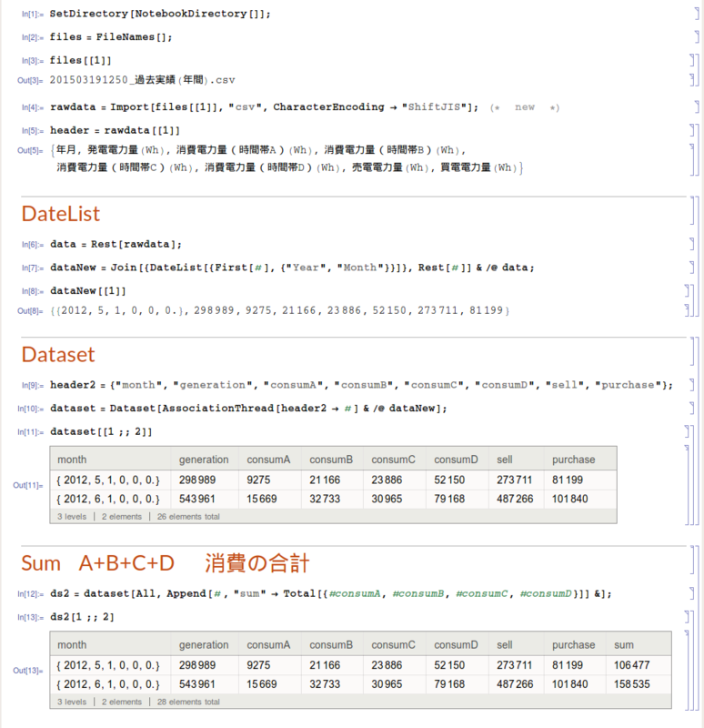Click consumD header in Out[11] table

(x=456, y=460)
